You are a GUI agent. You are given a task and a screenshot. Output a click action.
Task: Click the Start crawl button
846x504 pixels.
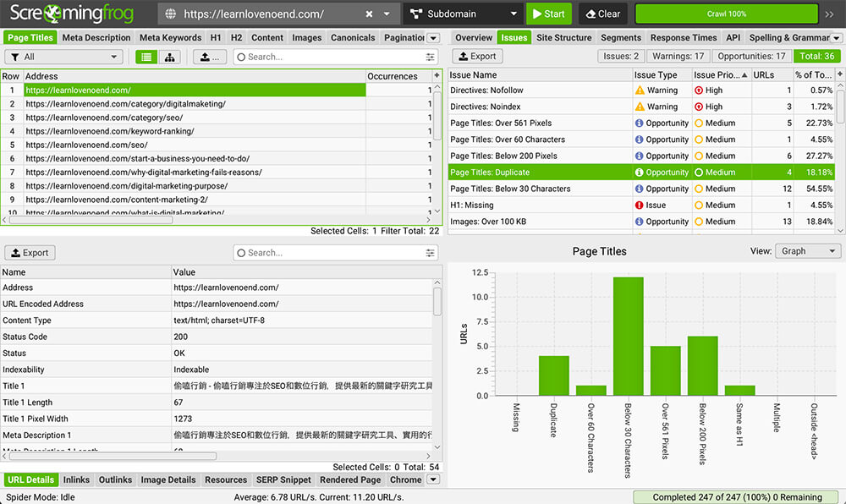tap(549, 14)
